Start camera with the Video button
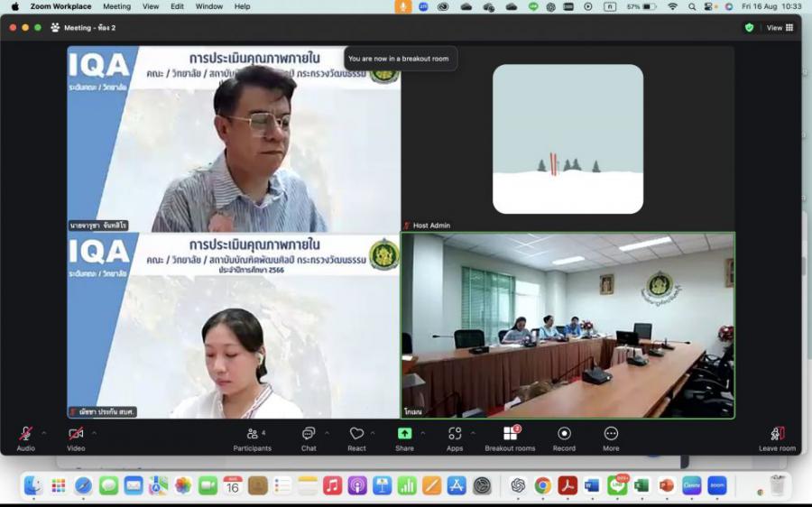This screenshot has height=507, width=812. 76,434
